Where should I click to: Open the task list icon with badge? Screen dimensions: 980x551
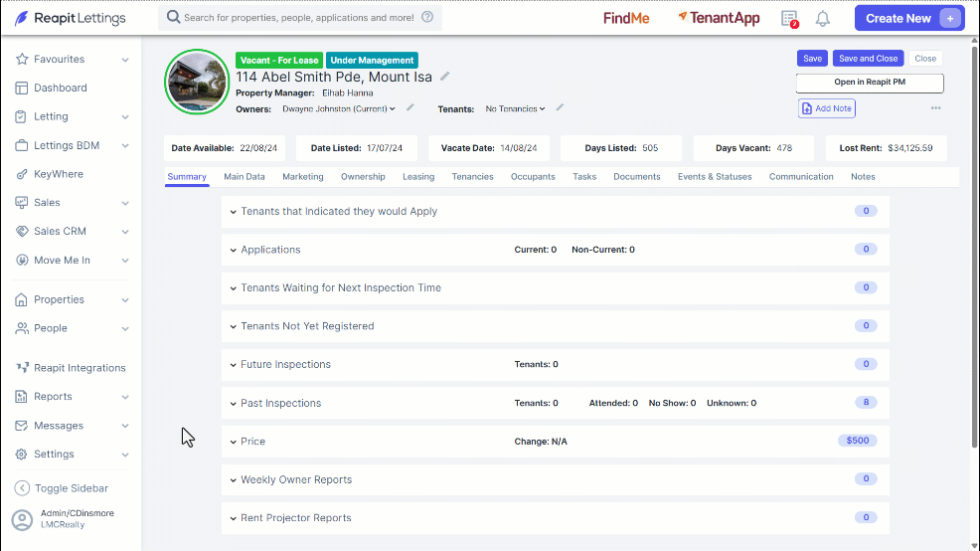[790, 19]
